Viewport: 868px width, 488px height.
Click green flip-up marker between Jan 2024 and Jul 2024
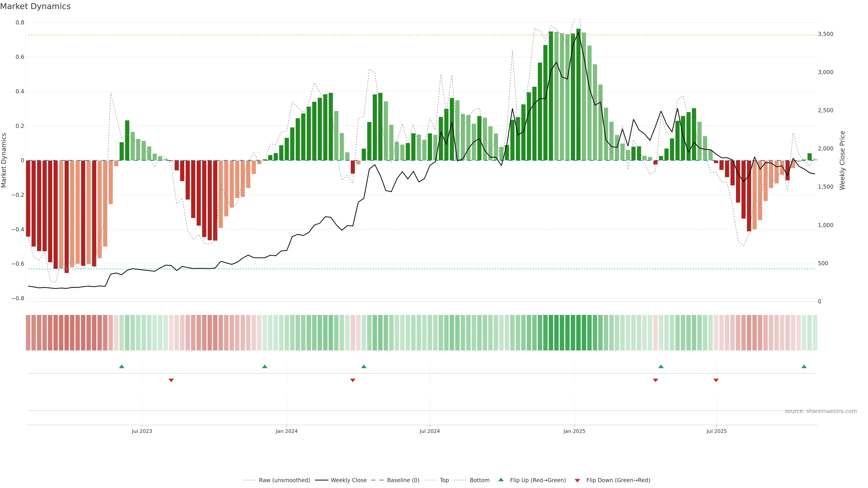coord(363,366)
